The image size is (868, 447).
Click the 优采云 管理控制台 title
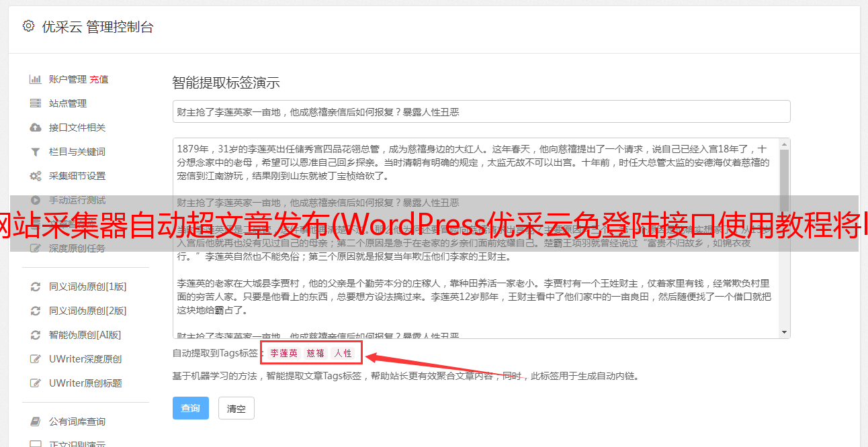point(97,27)
